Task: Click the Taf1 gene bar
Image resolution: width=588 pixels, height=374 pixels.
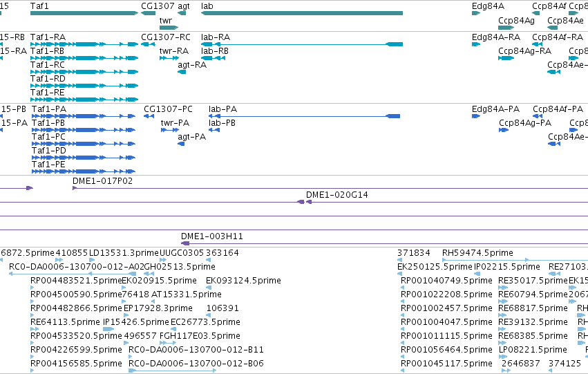Action: pos(84,13)
